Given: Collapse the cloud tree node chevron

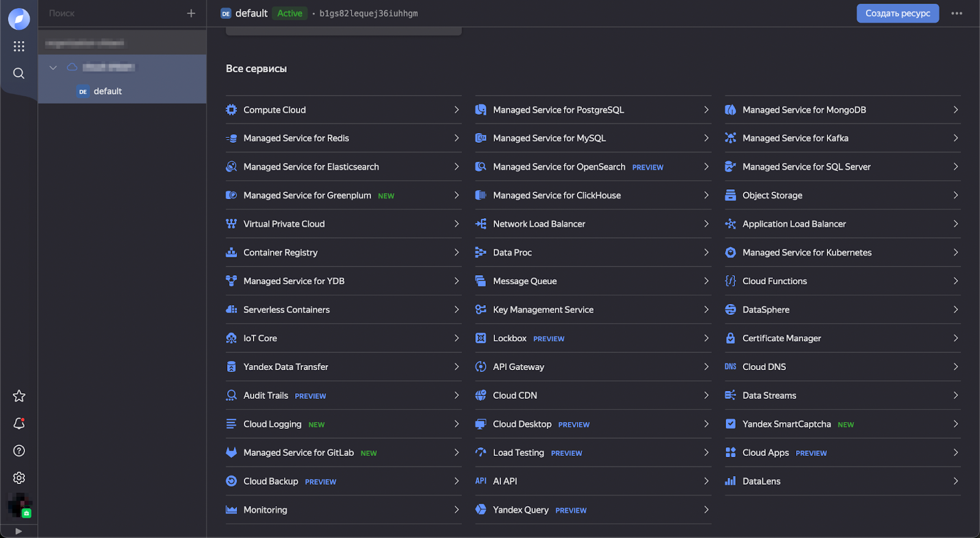Looking at the screenshot, I should click(53, 67).
